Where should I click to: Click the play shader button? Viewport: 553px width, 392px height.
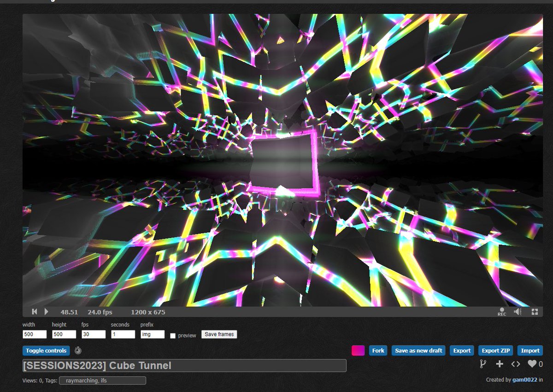[46, 312]
